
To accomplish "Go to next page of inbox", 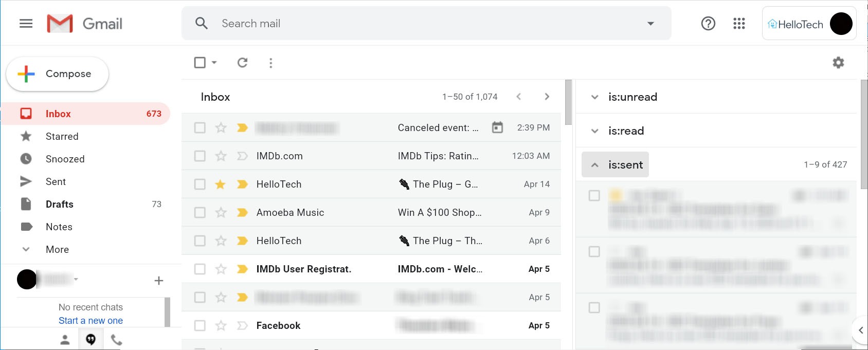I will pyautogui.click(x=547, y=97).
